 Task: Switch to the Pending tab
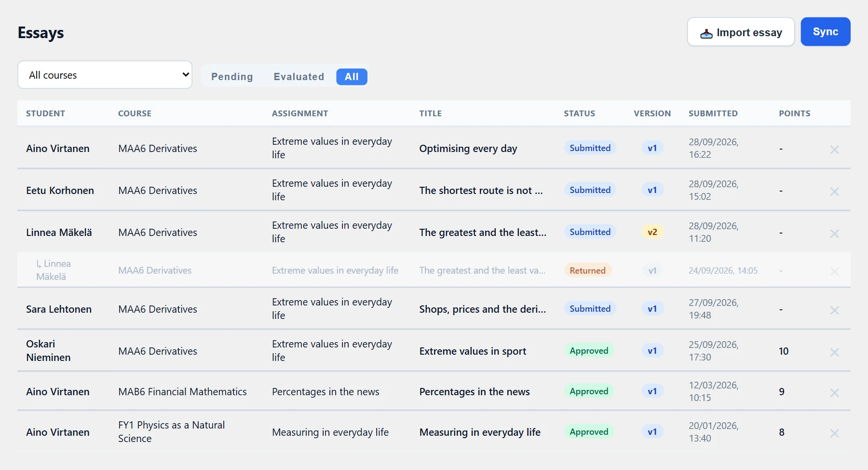click(232, 77)
